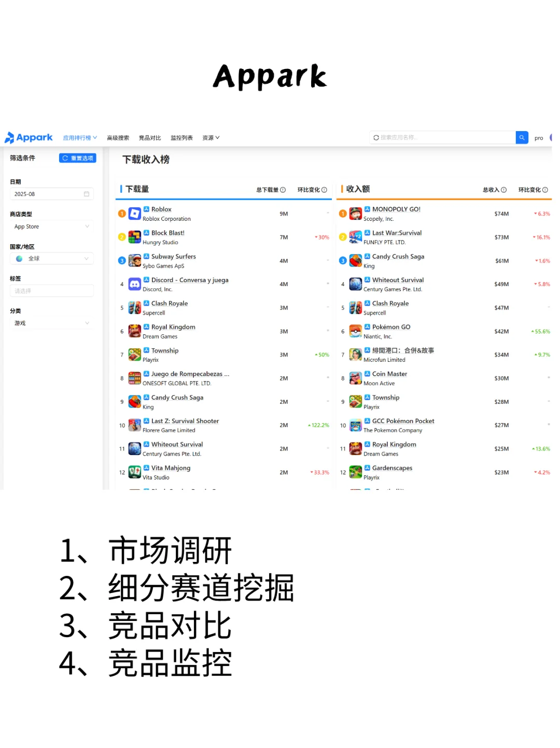Open the Gardenscapes name link
Image resolution: width=560 pixels, height=748 pixels.
(x=392, y=468)
